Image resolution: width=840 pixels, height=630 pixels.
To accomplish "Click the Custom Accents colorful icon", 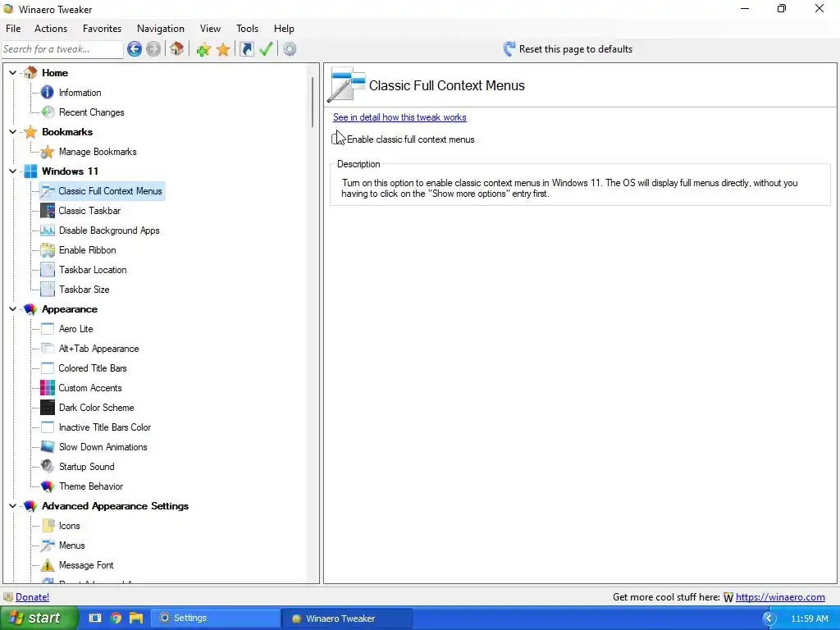I will pyautogui.click(x=48, y=388).
